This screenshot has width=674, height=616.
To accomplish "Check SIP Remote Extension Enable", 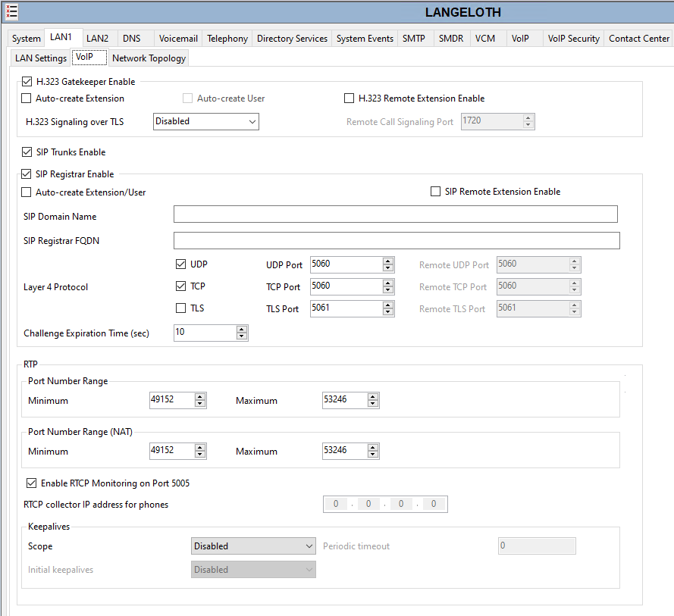I will coord(435,191).
